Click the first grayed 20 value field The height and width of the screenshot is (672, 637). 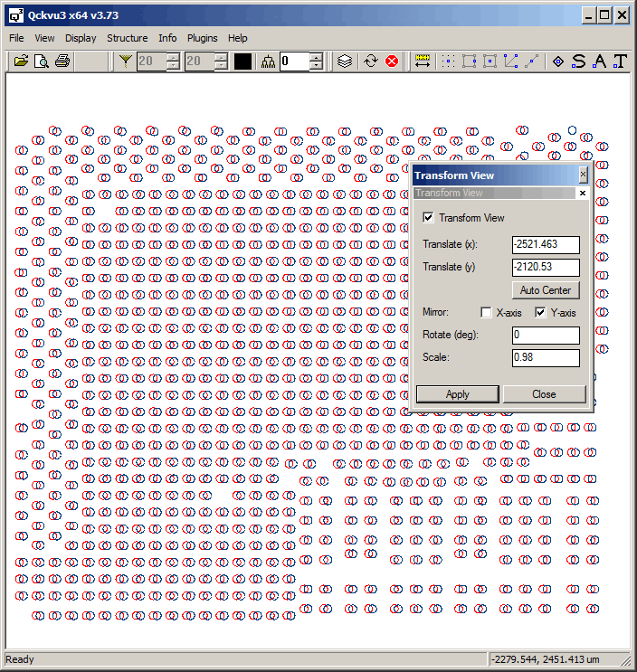152,62
